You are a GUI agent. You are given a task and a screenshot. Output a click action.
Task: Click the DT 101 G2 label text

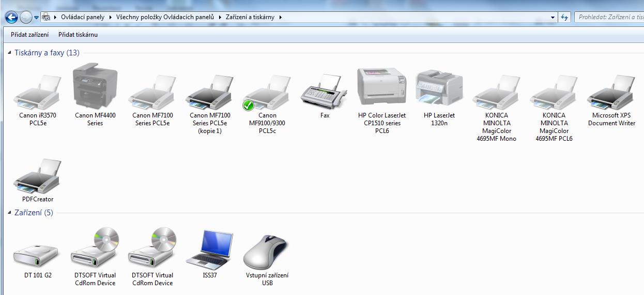[38, 275]
